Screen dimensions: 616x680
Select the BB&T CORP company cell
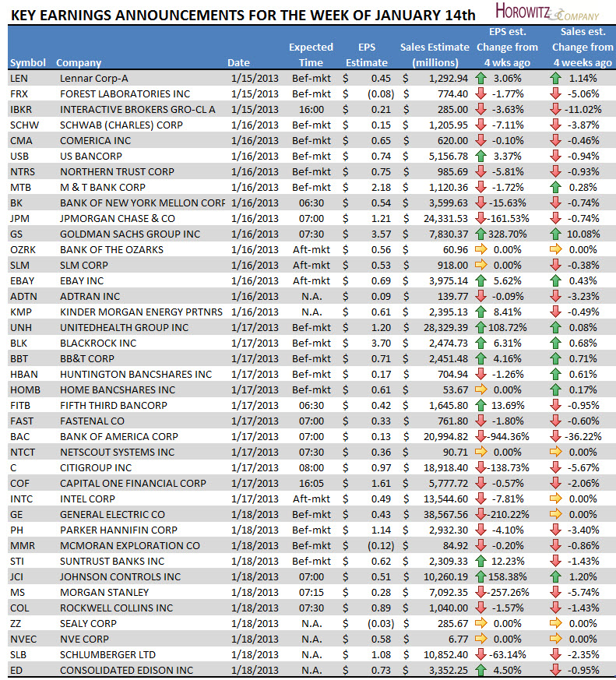[87, 358]
